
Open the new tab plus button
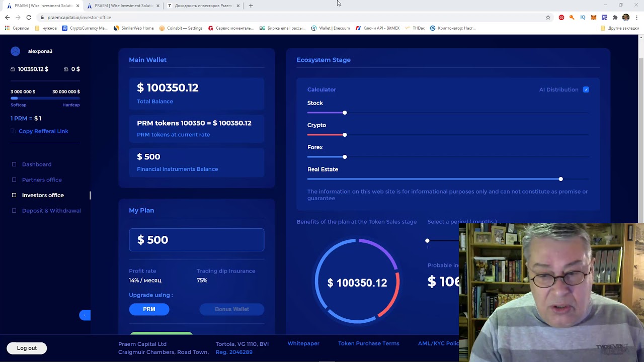click(251, 6)
